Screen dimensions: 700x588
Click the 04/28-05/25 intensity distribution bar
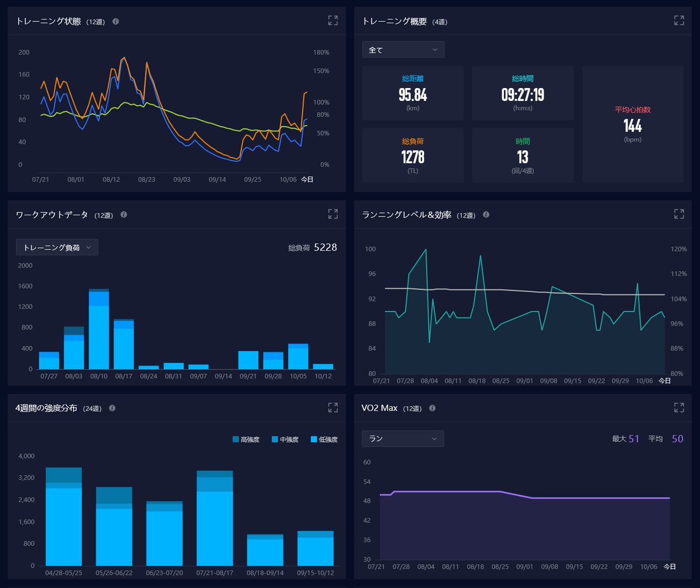[64, 516]
